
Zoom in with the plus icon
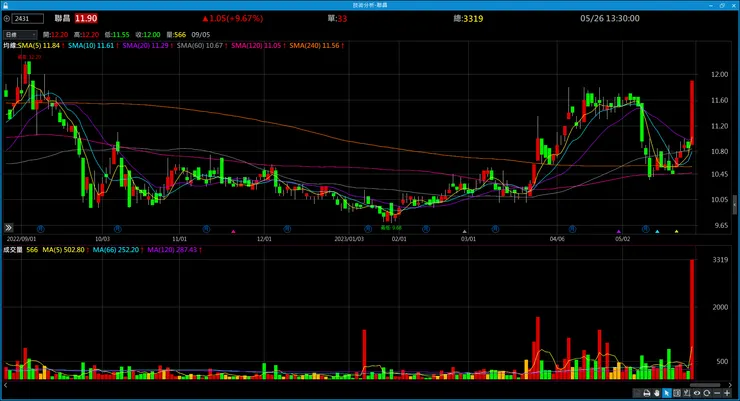tap(727, 393)
